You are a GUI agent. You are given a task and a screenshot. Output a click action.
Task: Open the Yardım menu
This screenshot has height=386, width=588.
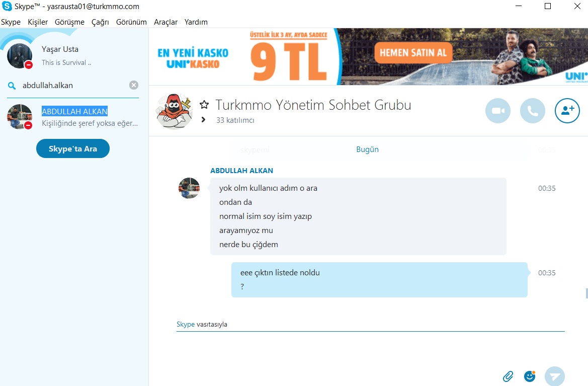pyautogui.click(x=196, y=22)
